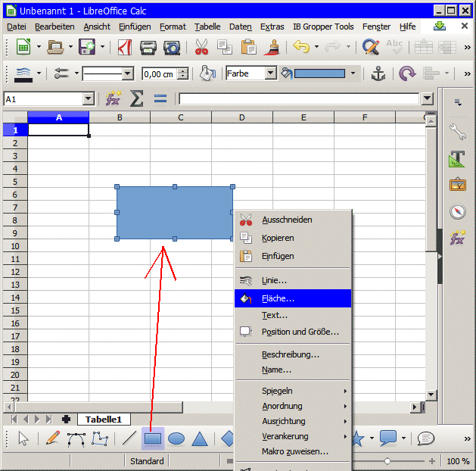The width and height of the screenshot is (476, 471).
Task: Open line color dropdown arrow
Action: [39, 73]
